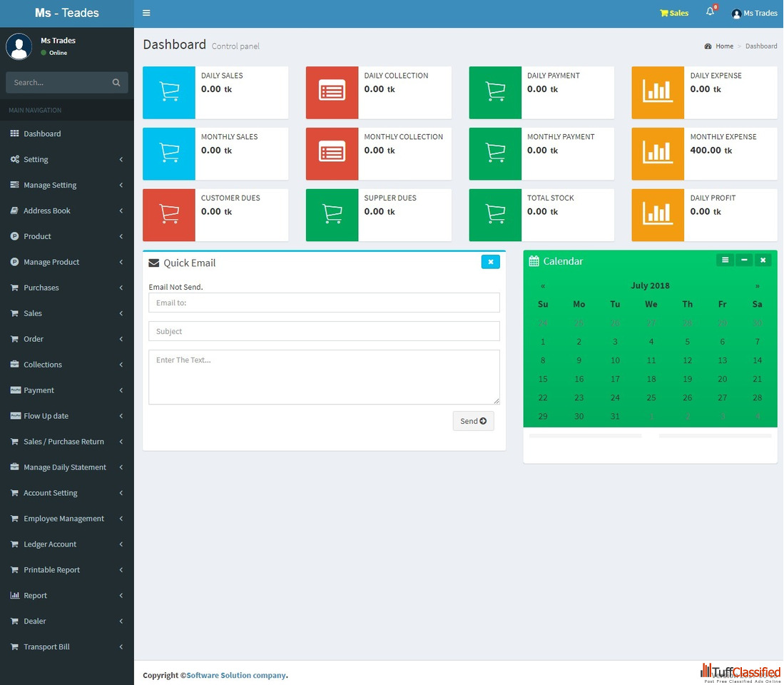Screen dimensions: 784x685
Task: Open Sales link in top bar
Action: 674,13
